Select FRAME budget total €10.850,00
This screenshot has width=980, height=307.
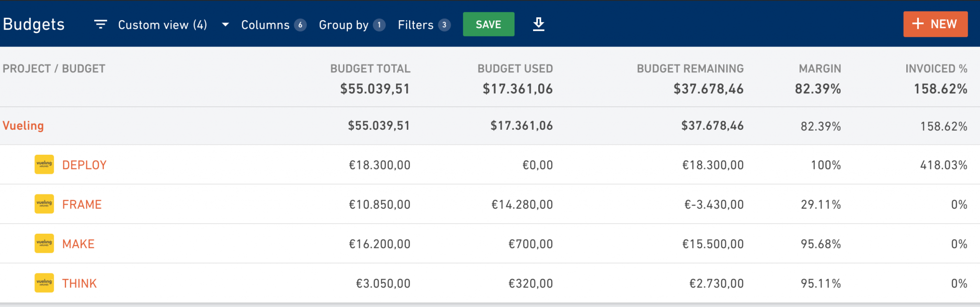pyautogui.click(x=379, y=205)
